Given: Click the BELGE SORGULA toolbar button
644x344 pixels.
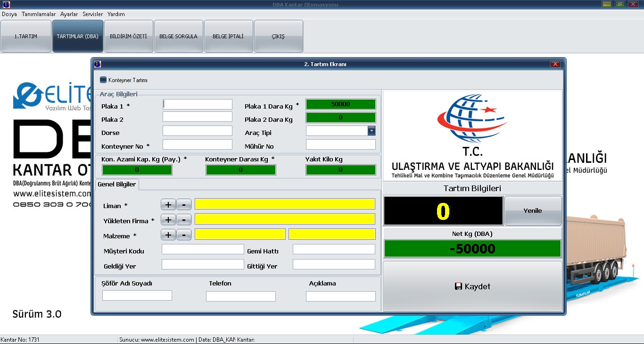Looking at the screenshot, I should 179,36.
